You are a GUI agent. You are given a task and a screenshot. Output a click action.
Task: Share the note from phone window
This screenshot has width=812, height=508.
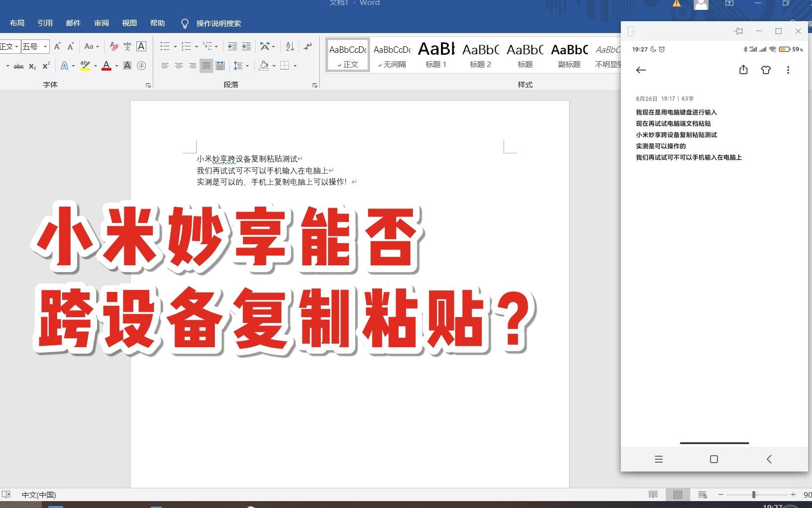click(x=744, y=70)
